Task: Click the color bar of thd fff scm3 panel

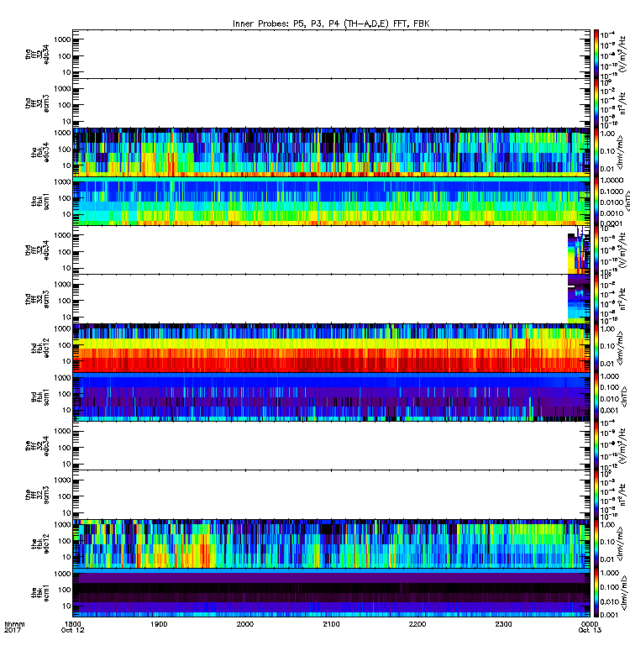Action: 596,299
